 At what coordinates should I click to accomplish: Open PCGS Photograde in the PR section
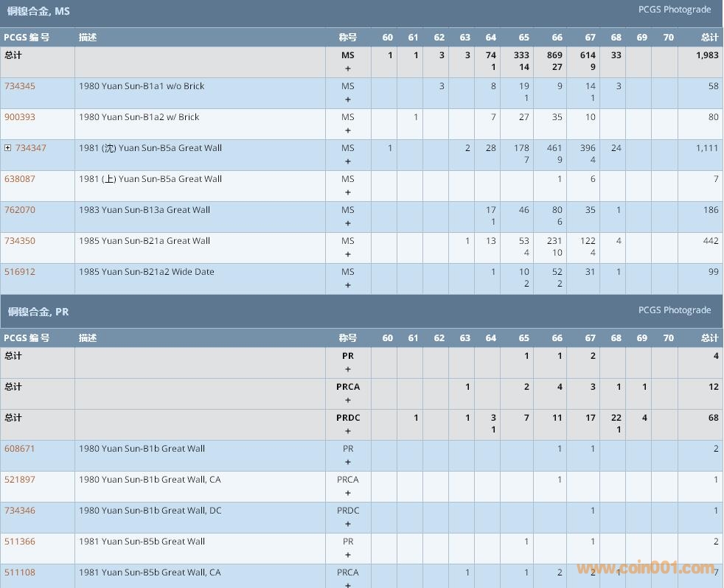click(x=674, y=310)
